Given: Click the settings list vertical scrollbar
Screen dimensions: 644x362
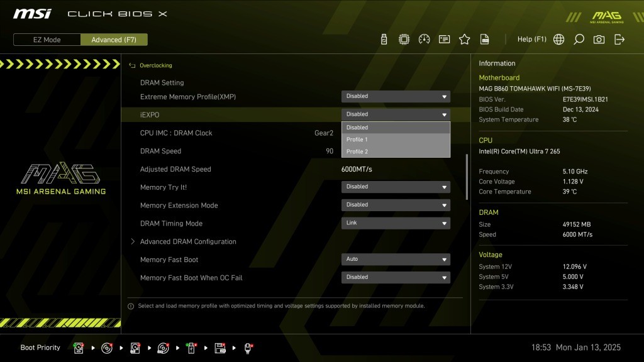Looking at the screenshot, I should (x=467, y=177).
